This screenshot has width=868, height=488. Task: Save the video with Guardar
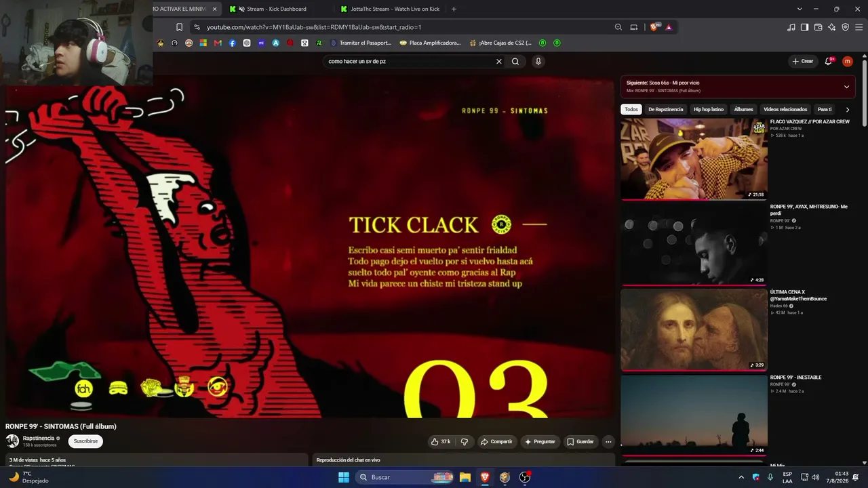click(580, 442)
